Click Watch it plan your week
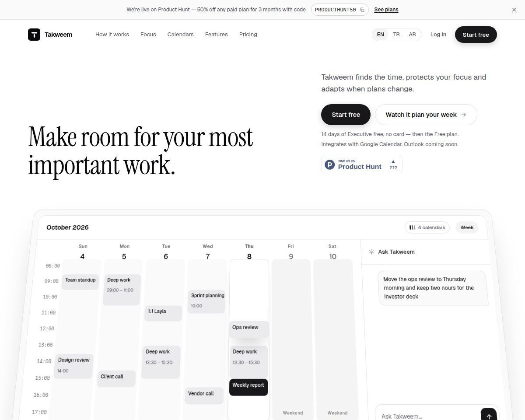 [x=426, y=115]
